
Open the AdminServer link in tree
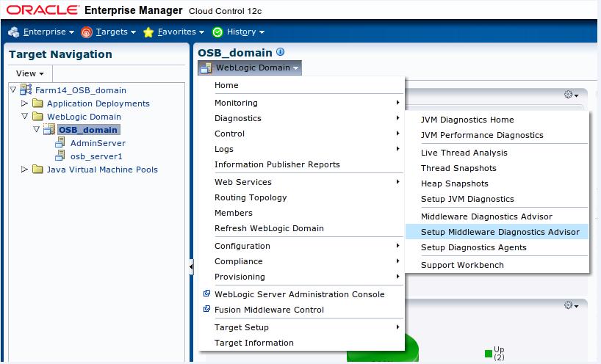[98, 143]
